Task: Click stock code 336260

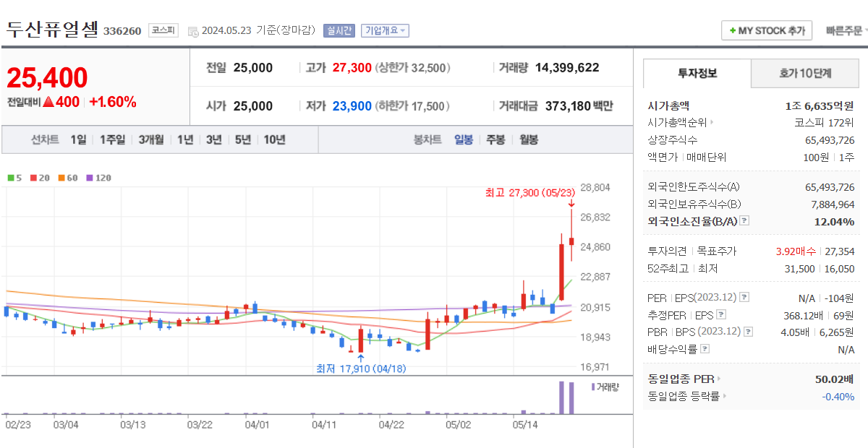Action: point(122,31)
